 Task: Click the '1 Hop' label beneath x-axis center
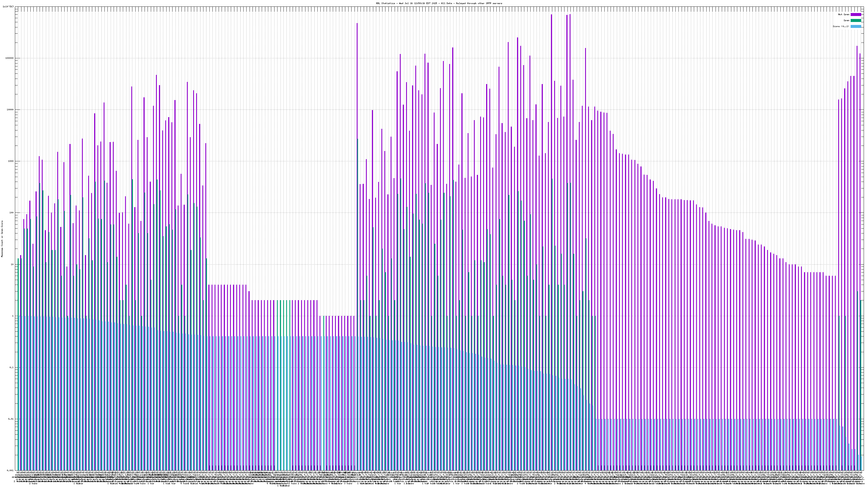coord(281,486)
